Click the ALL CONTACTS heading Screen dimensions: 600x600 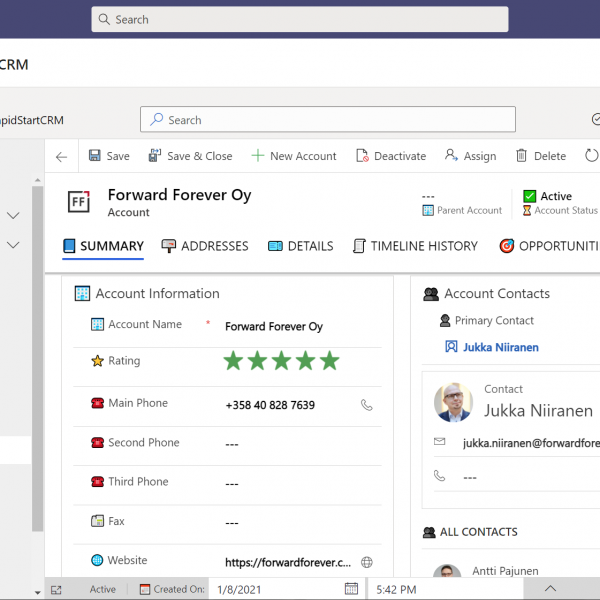pyautogui.click(x=478, y=532)
